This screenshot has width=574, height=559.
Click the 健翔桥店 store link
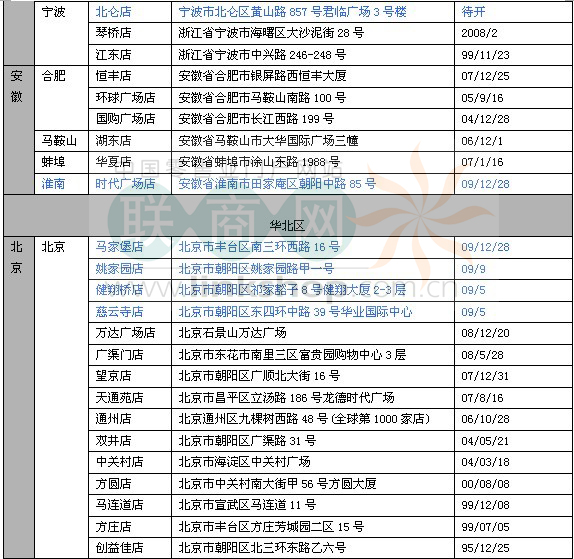point(119,290)
